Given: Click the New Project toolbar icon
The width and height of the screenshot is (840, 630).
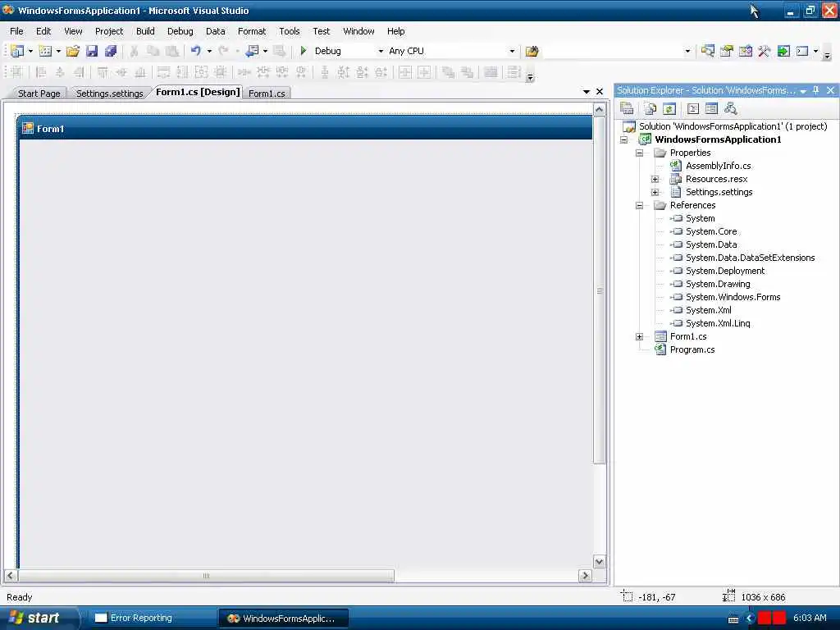Looking at the screenshot, I should click(x=17, y=51).
